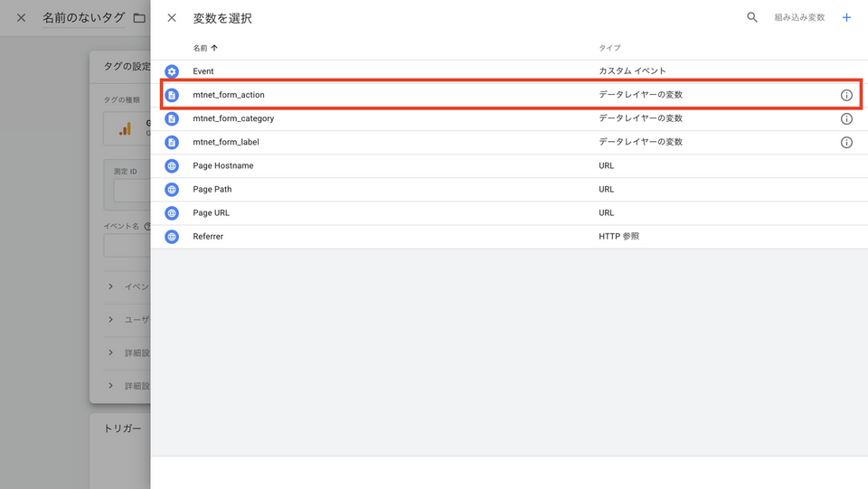Click the folder icon beside tag name

click(x=138, y=18)
